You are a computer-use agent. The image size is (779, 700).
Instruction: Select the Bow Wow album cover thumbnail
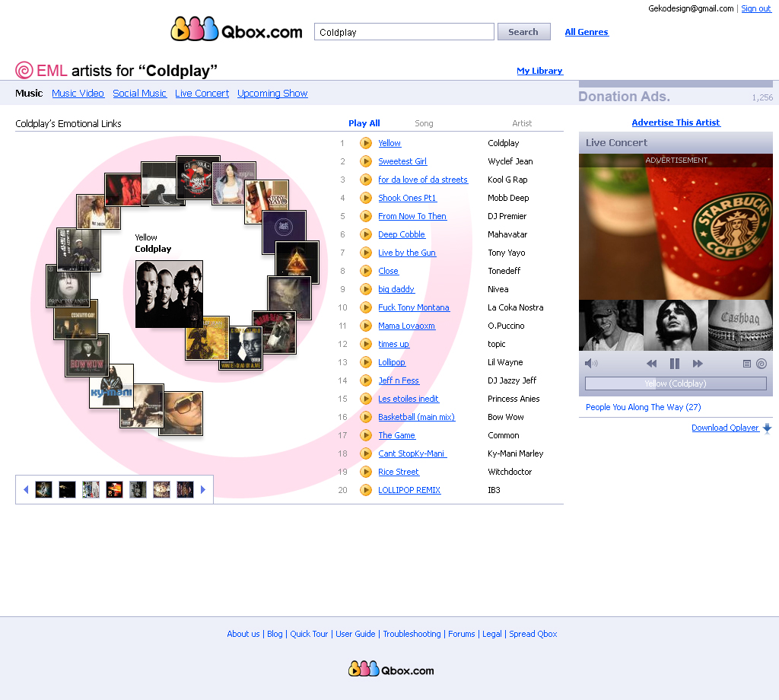(87, 355)
